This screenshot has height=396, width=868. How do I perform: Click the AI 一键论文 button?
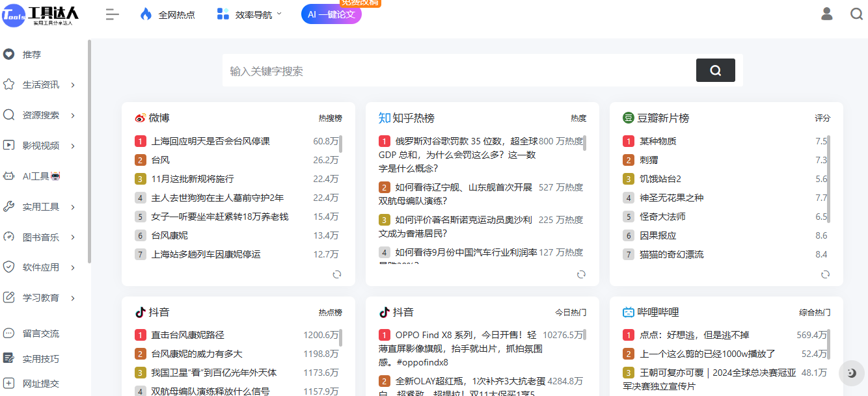(331, 14)
